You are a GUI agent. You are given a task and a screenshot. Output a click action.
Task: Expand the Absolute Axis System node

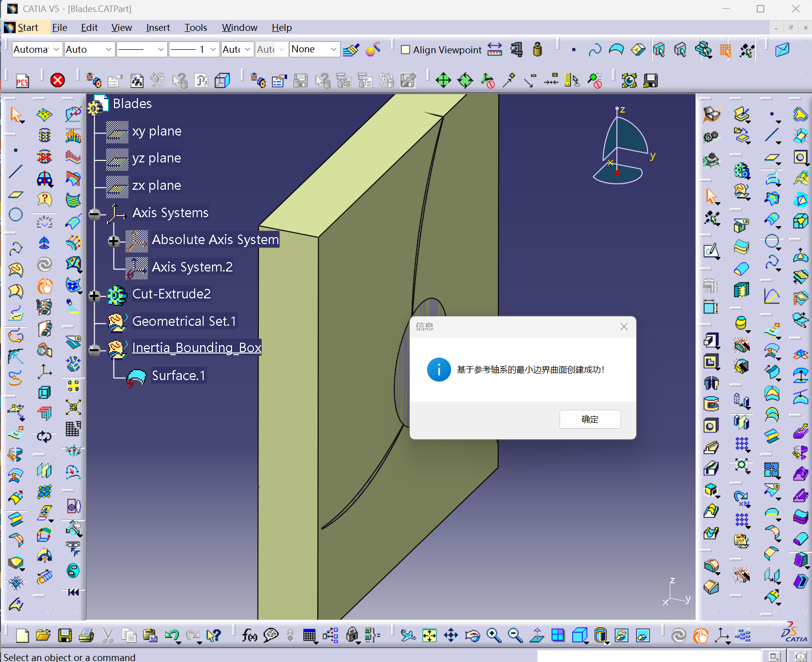pyautogui.click(x=114, y=242)
